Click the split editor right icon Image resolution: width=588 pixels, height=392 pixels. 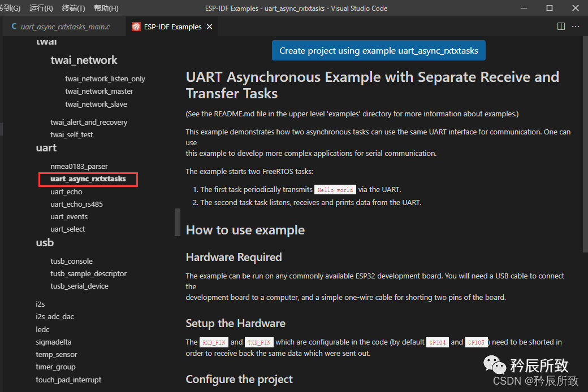561,27
